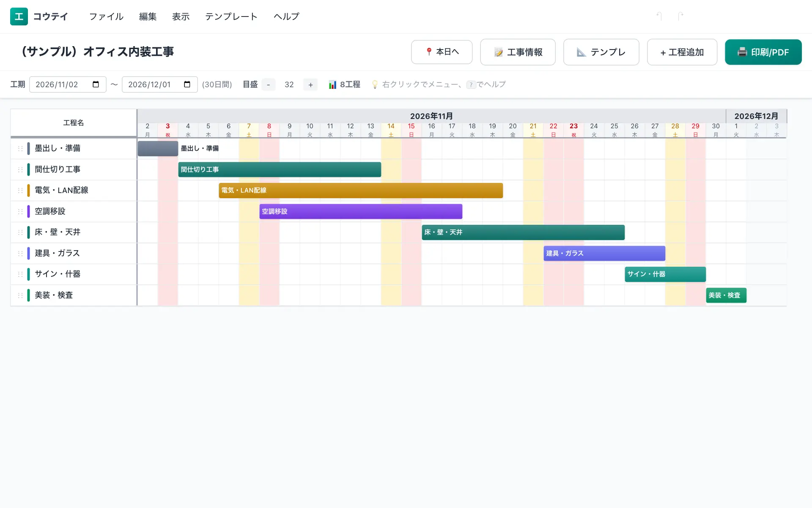Click the 印刷/PDF button
The image size is (812, 508).
[763, 52]
